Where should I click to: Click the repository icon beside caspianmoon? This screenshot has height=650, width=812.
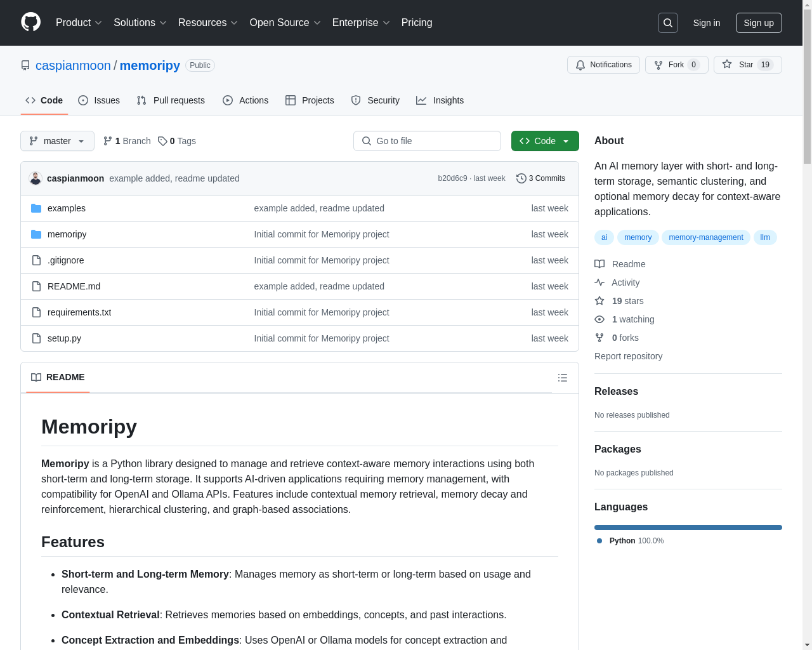tap(25, 65)
